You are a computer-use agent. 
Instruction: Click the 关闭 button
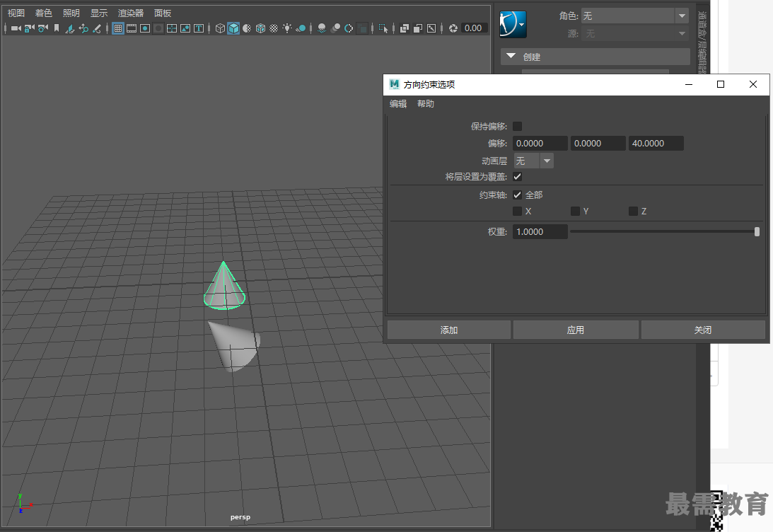[x=703, y=330]
